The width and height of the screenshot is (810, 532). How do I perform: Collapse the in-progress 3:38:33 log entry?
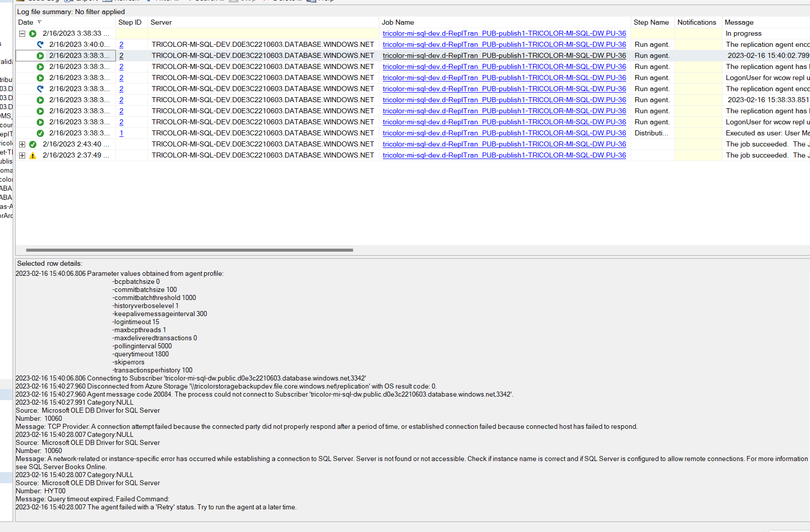(x=22, y=33)
